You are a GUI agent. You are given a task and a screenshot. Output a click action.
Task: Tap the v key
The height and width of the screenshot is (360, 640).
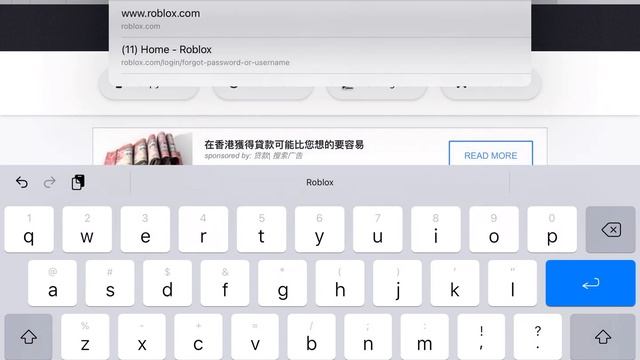(x=255, y=337)
